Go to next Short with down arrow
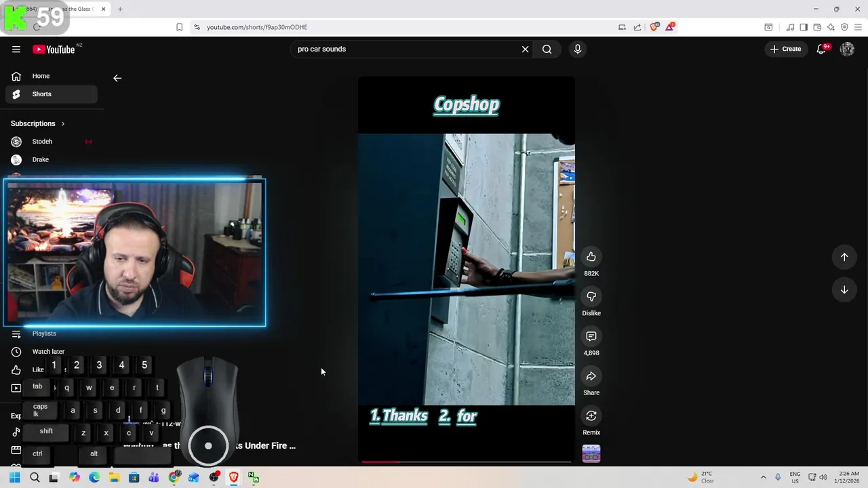 tap(844, 290)
